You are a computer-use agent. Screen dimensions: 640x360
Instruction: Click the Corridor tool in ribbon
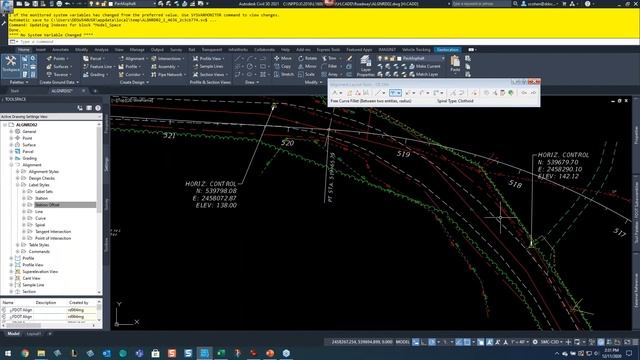coord(131,75)
